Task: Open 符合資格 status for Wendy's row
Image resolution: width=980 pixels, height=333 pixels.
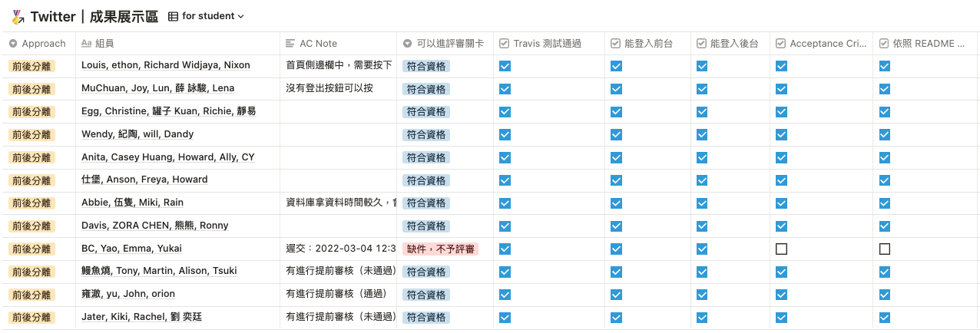Action: (x=426, y=135)
